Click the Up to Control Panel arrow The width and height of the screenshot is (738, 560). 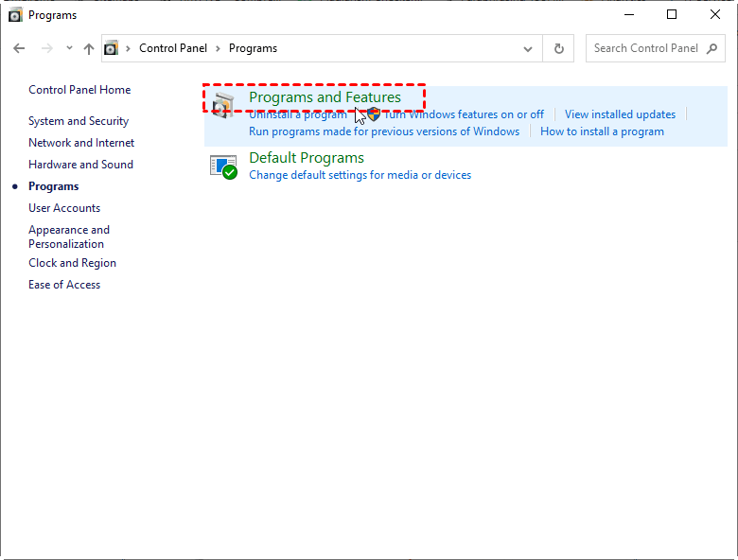pos(89,48)
